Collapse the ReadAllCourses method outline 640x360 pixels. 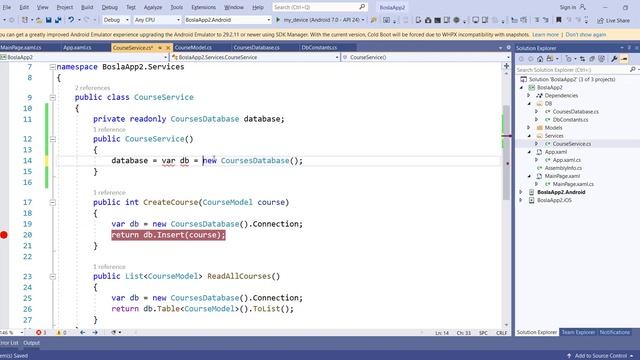[x=52, y=276]
